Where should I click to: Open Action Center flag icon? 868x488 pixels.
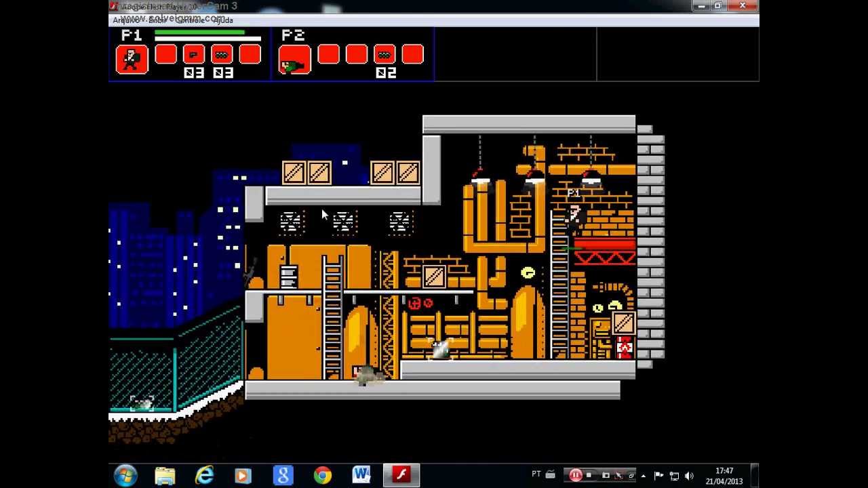pyautogui.click(x=658, y=475)
